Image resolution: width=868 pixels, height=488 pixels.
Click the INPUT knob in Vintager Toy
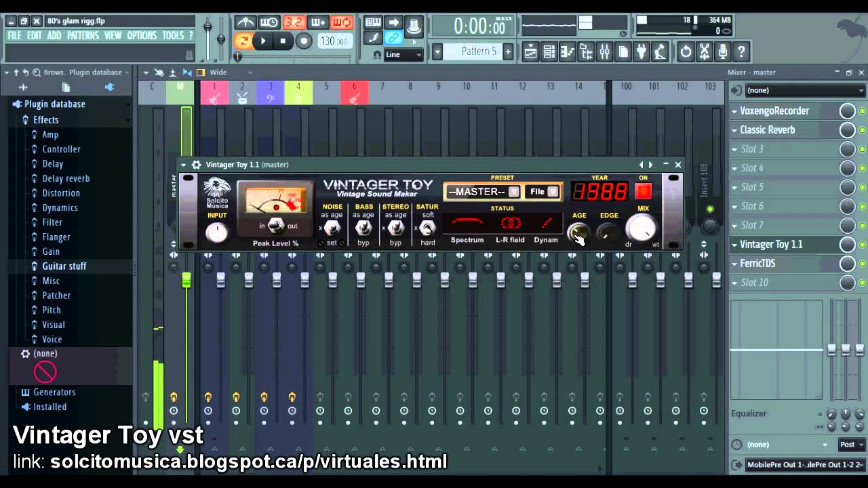(x=217, y=232)
